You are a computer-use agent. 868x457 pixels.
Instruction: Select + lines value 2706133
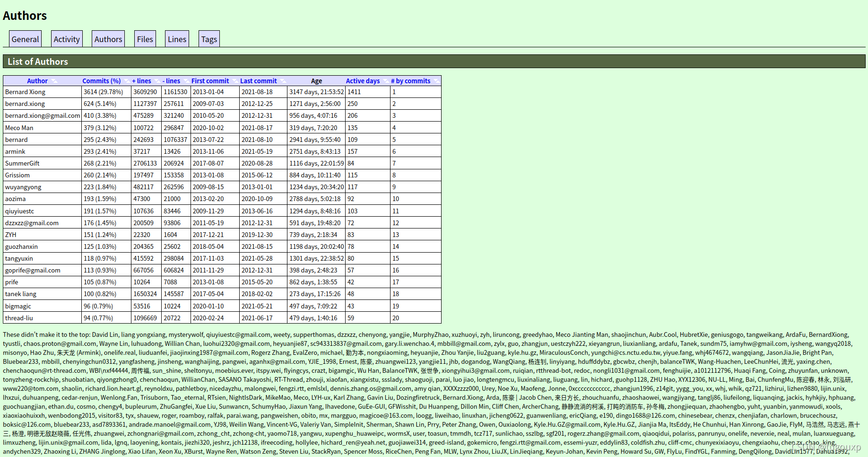pos(145,163)
